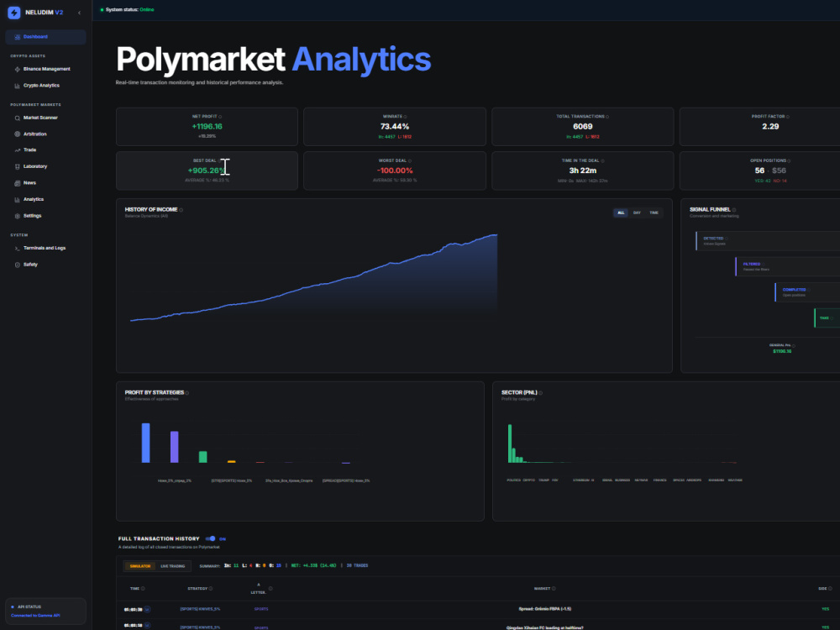The image size is (840, 630).
Task: Click the SPORTS tag in the first transaction row
Action: tap(261, 609)
